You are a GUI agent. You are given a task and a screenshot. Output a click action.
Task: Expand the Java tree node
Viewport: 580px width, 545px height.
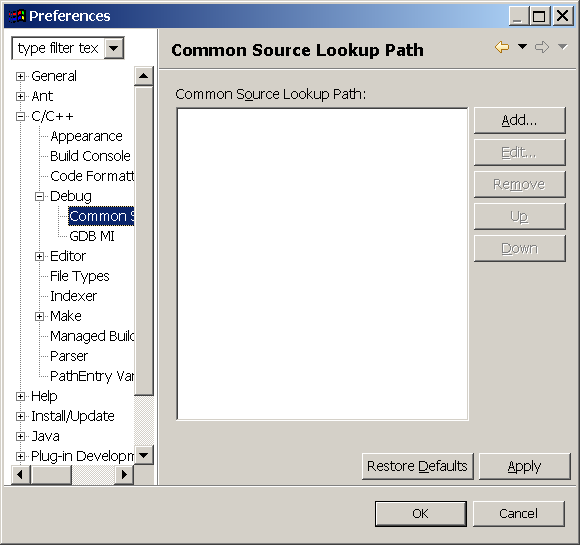20,436
